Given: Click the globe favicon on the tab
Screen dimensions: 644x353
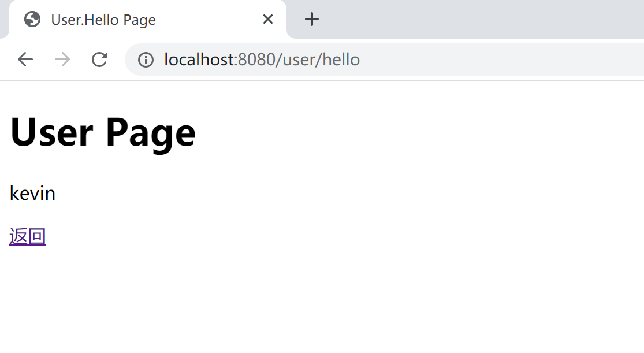Looking at the screenshot, I should [x=32, y=20].
